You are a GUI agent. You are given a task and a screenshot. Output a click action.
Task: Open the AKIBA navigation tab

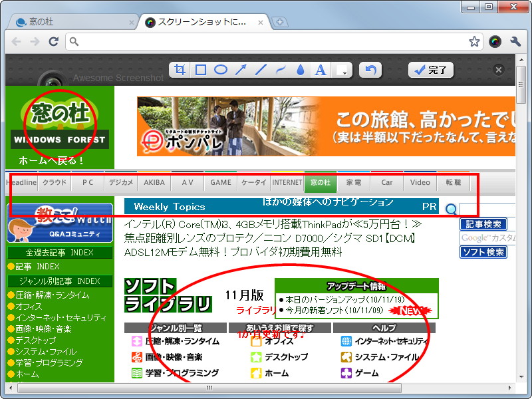point(154,182)
